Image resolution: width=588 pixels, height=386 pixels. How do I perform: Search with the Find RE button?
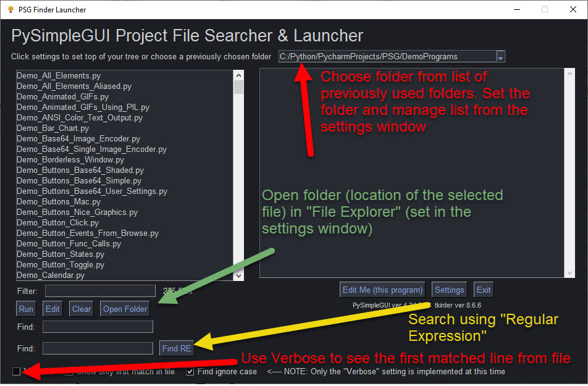(176, 348)
